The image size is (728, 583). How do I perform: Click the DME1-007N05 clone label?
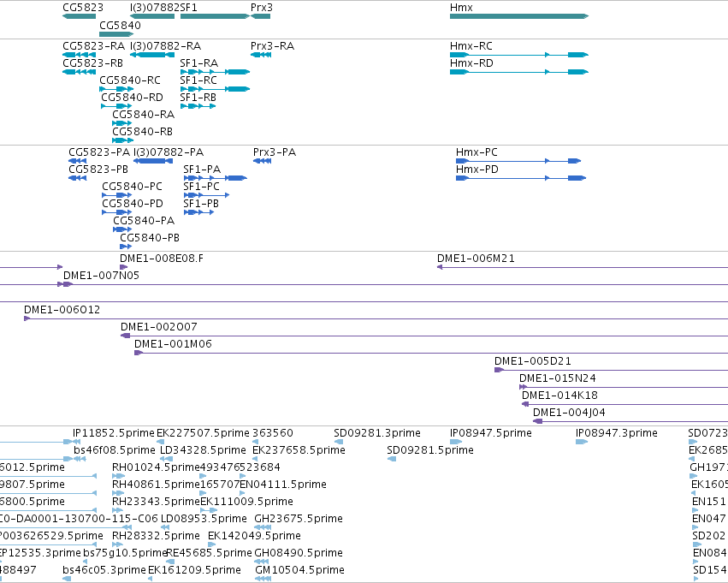coord(101,276)
